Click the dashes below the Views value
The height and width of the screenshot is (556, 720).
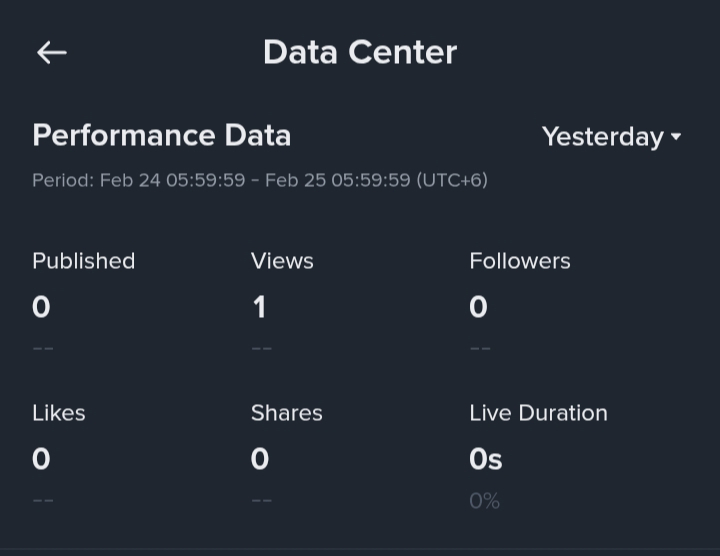pyautogui.click(x=261, y=348)
